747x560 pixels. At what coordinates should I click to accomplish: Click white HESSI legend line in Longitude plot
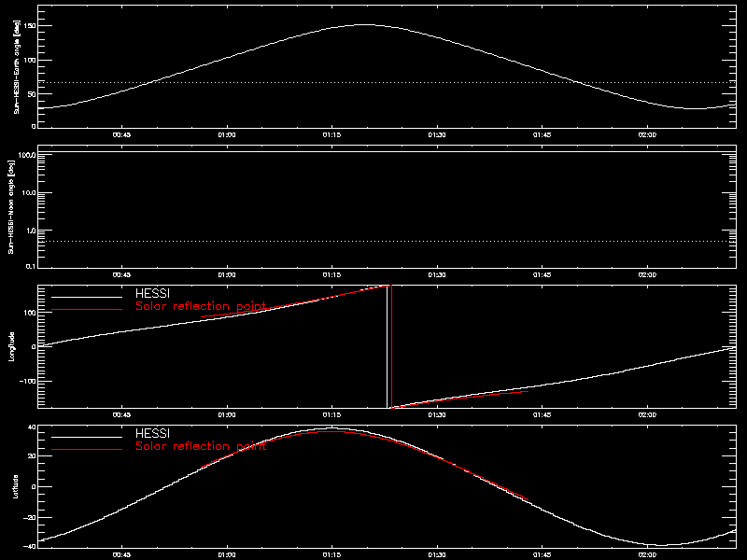point(87,297)
